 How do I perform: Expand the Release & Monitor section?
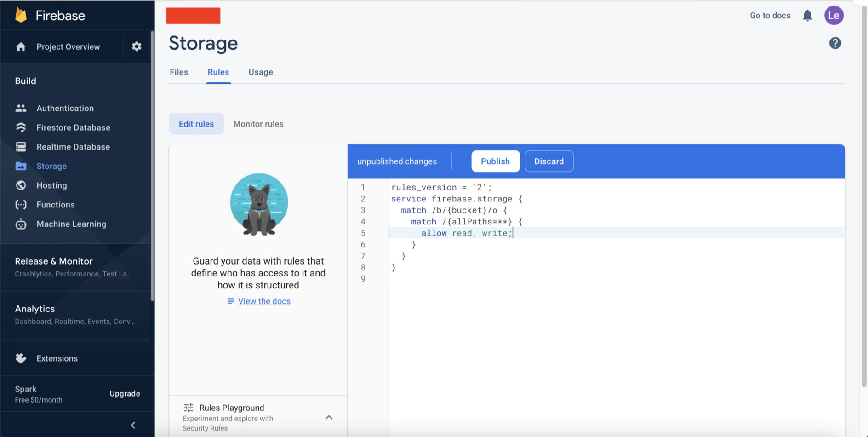(x=75, y=267)
